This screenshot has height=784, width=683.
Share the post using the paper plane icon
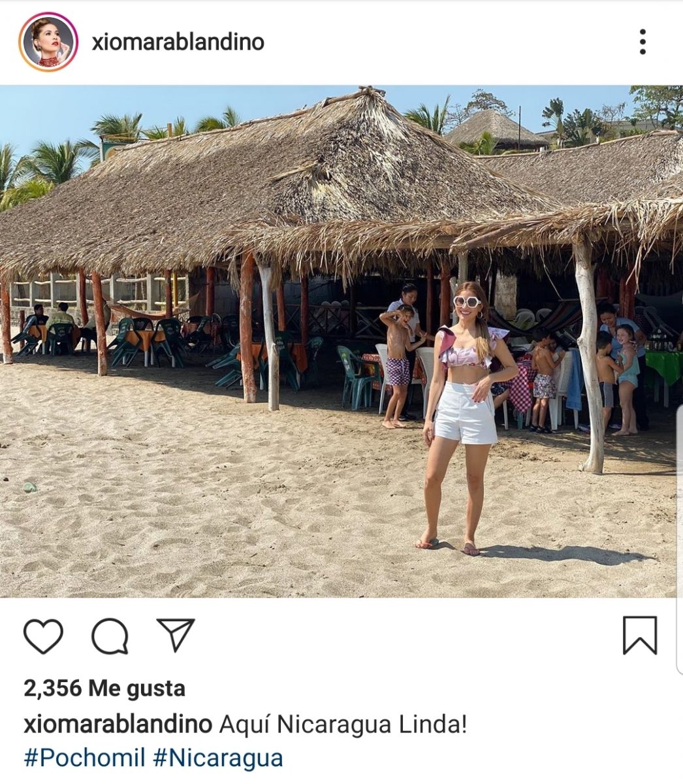pos(176,634)
